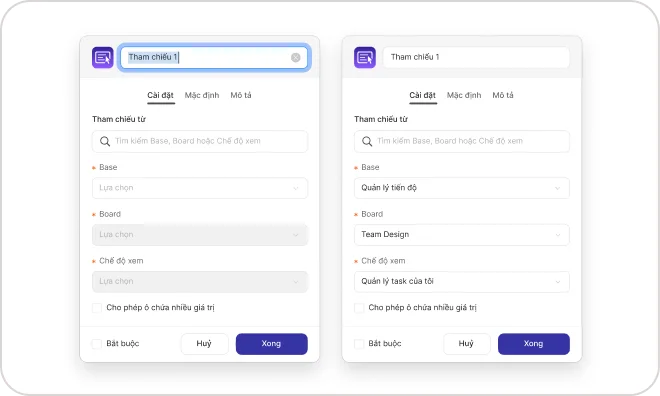Toggle 'Cho phép ô chứa nhiều giá trị' in left panel
The height and width of the screenshot is (396, 660).
97,308
